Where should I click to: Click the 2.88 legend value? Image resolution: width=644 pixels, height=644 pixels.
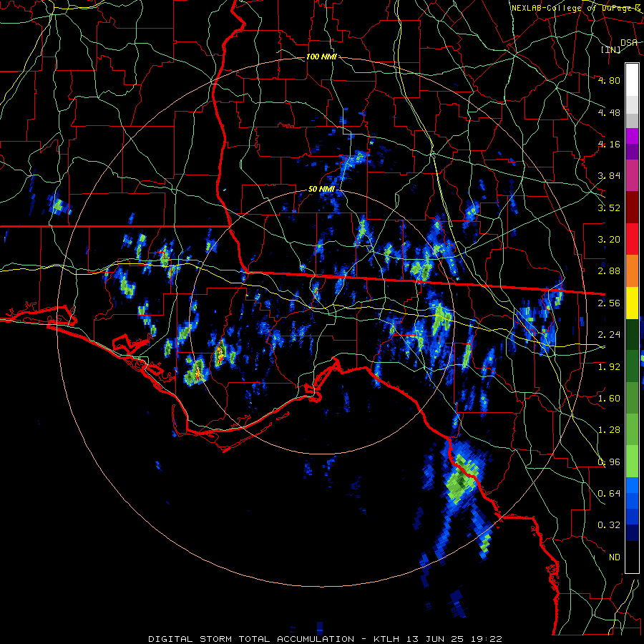(609, 271)
